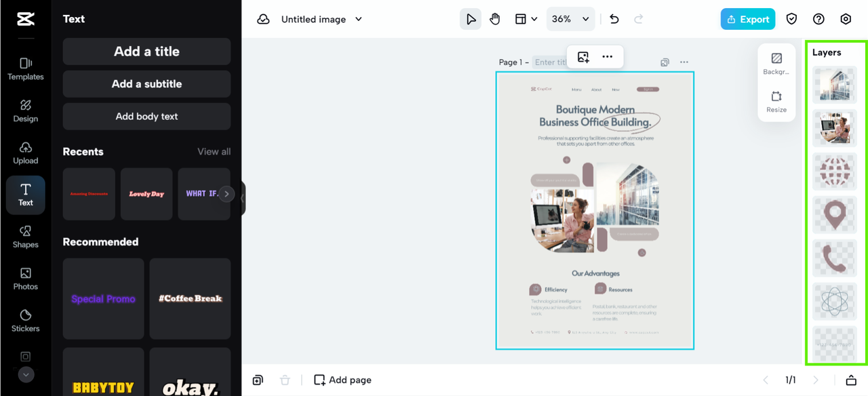868x396 pixels.
Task: Open the Design panel
Action: 26,111
